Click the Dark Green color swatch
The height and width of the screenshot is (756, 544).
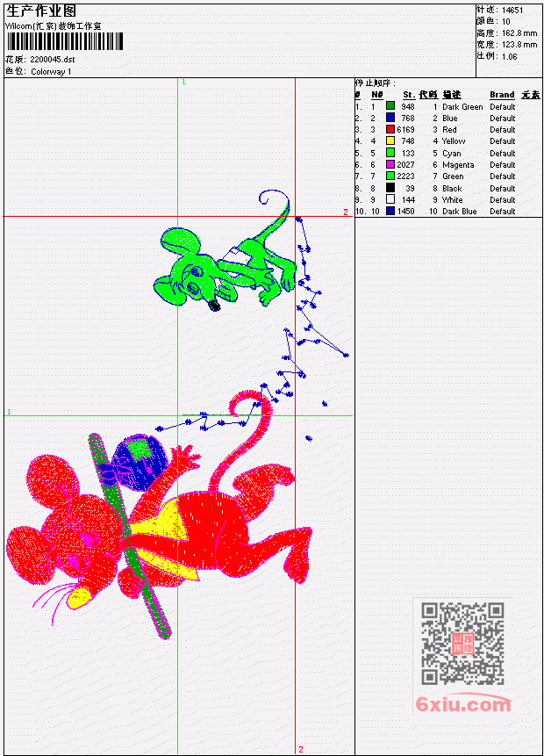click(x=390, y=106)
